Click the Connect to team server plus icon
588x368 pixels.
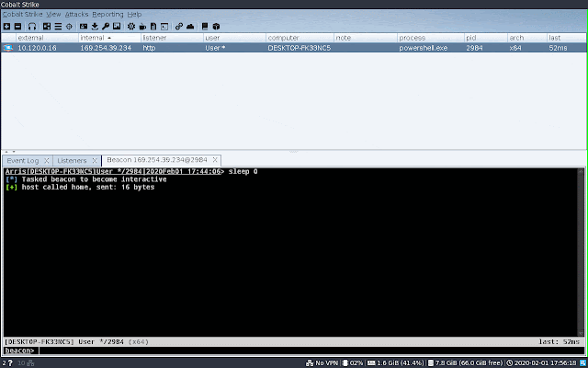(6, 27)
